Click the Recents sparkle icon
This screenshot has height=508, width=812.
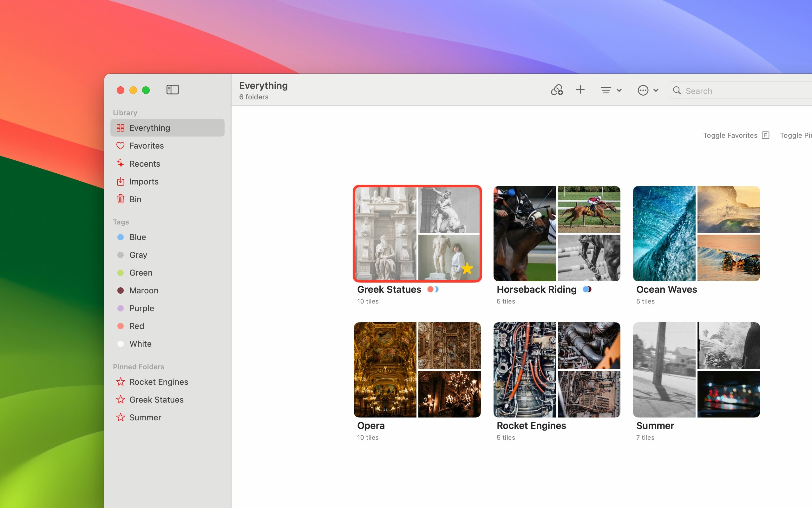121,164
